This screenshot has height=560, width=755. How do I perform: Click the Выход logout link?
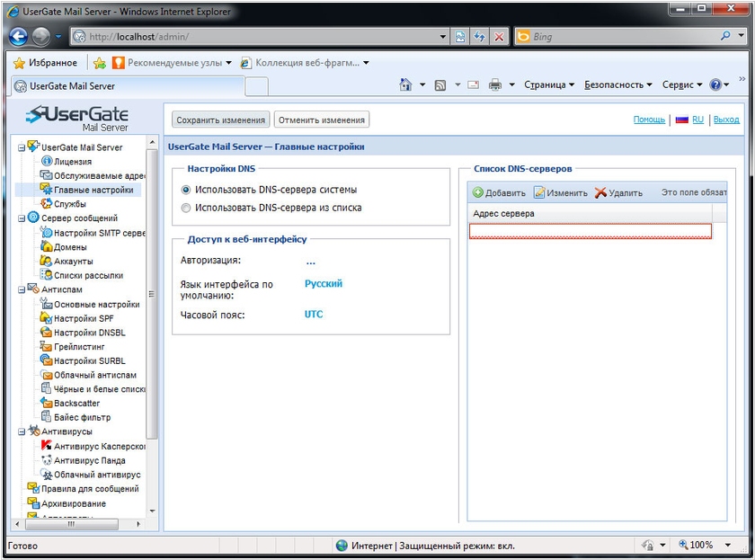tap(726, 120)
